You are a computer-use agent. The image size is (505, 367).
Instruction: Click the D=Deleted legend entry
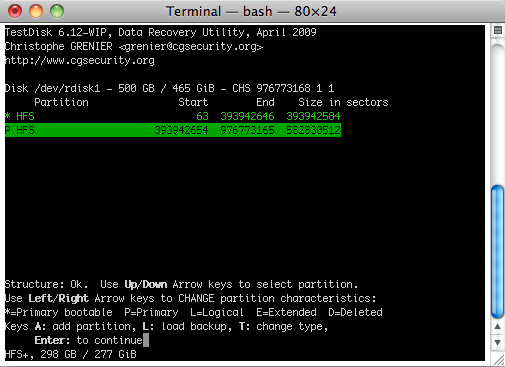[x=355, y=312]
